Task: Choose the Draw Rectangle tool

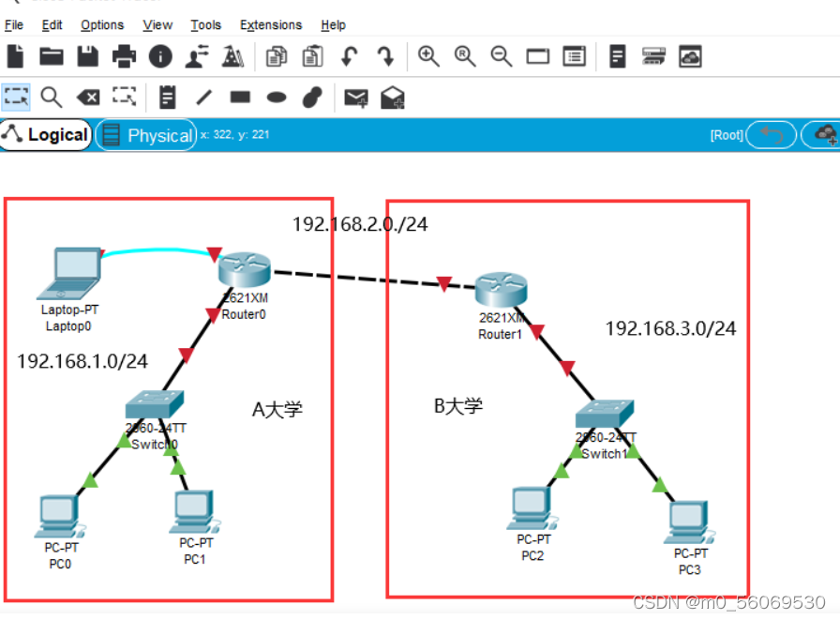Action: [x=240, y=97]
